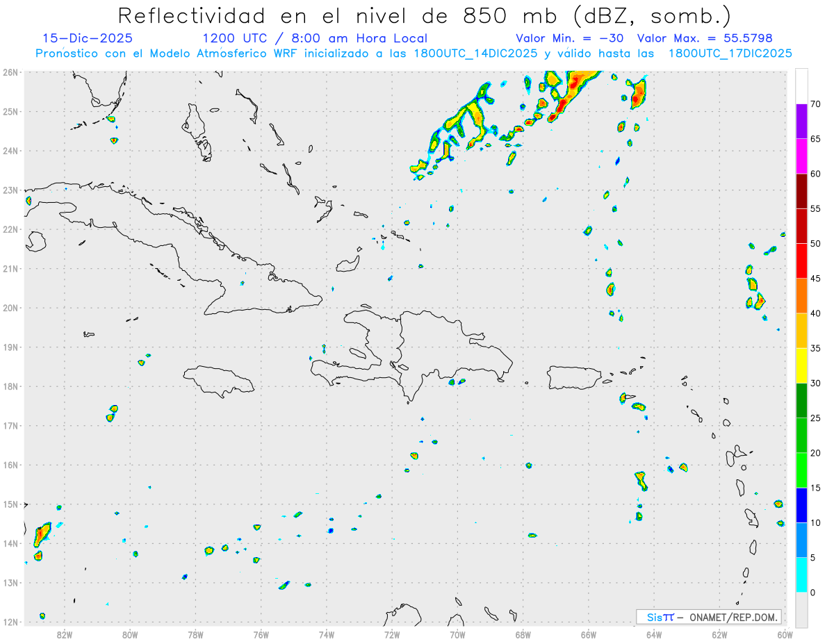Pick the bright green 15–20 dBZ colorbar segment

pos(801,470)
